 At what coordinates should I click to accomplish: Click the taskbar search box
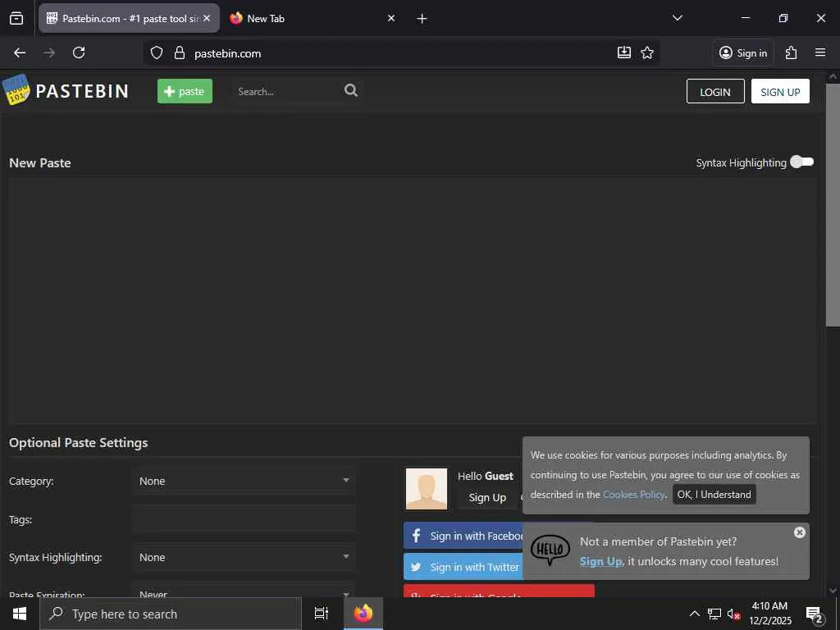[x=171, y=614]
